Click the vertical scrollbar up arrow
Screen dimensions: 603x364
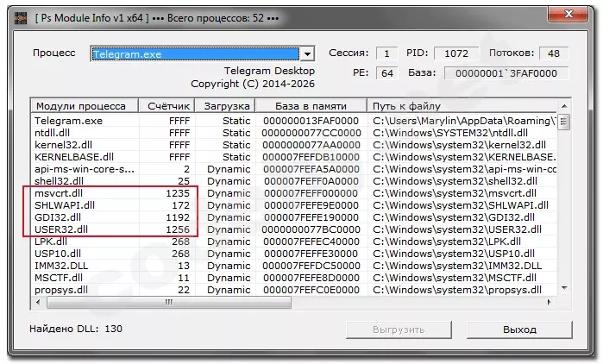(x=564, y=106)
